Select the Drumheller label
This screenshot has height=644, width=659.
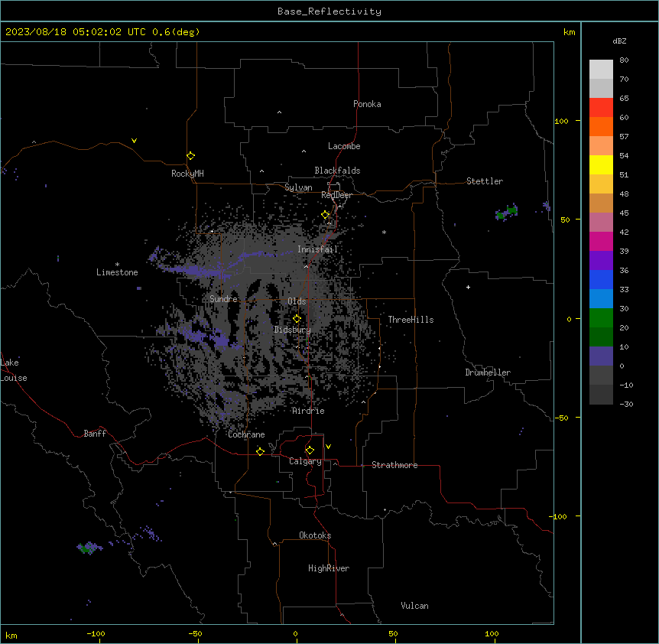[488, 372]
